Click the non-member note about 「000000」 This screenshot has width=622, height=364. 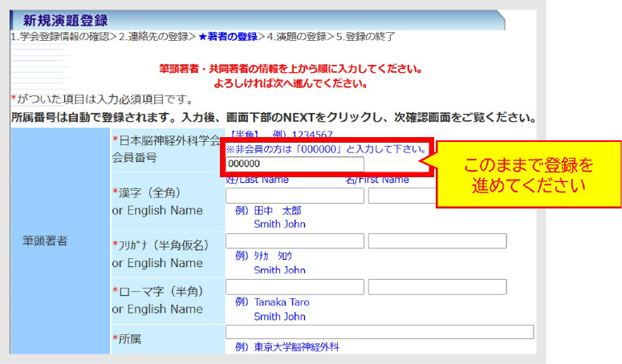pos(324,149)
